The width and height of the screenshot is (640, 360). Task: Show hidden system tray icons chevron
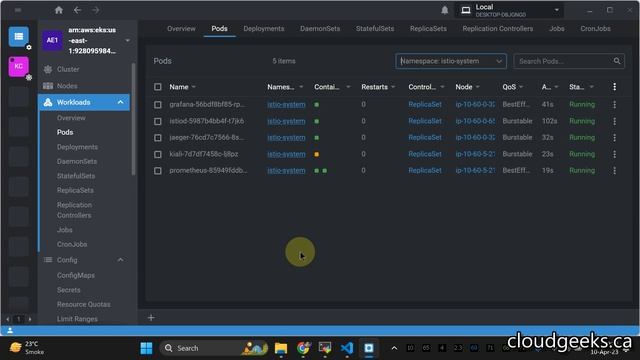(x=394, y=348)
